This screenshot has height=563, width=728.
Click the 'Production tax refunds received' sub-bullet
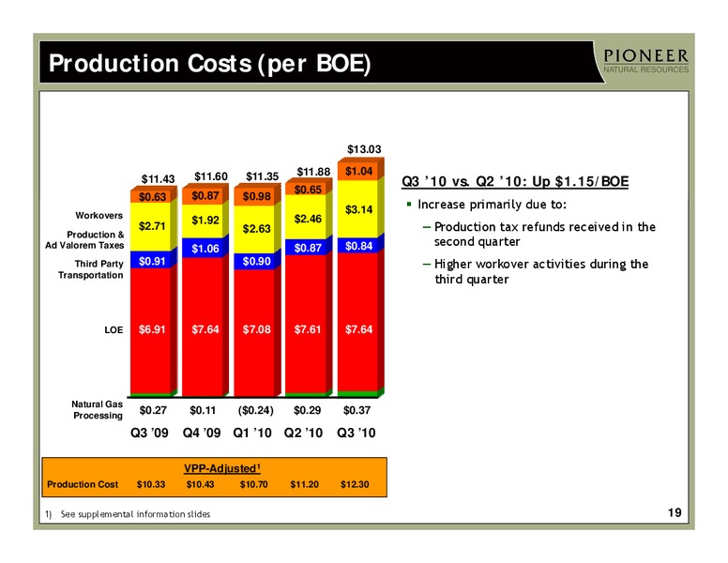[545, 235]
